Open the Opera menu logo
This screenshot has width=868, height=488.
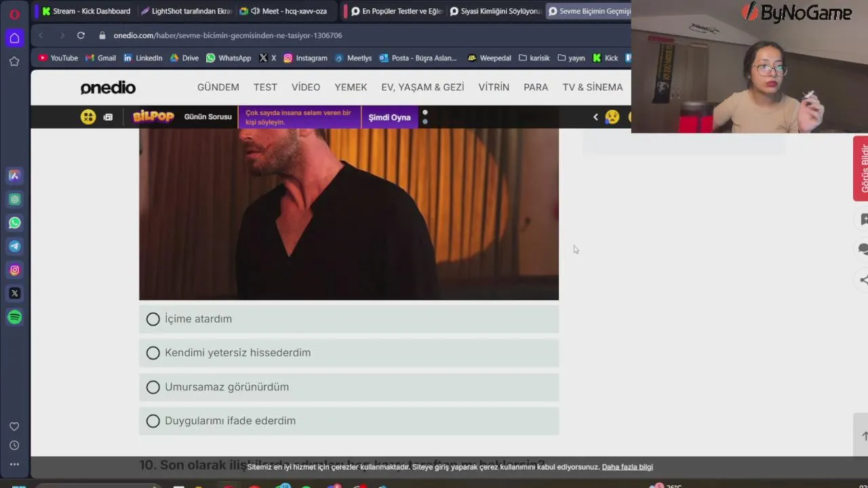pyautogui.click(x=14, y=14)
